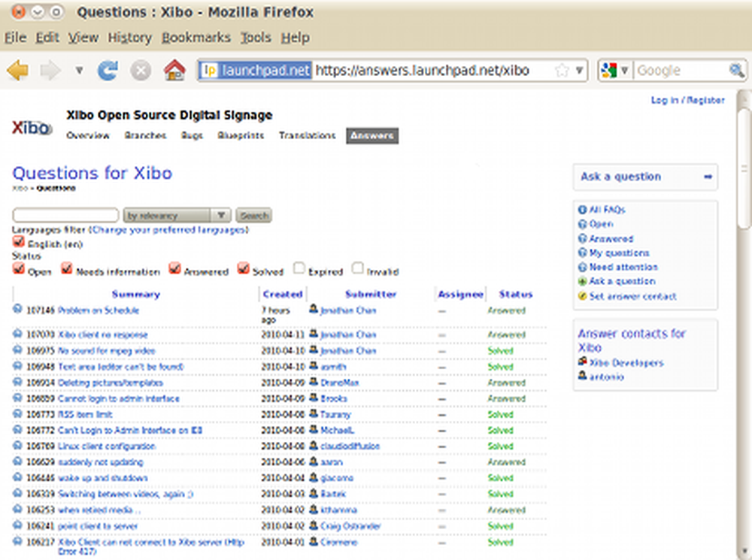Click the team icon beside Xibo Developers
The height and width of the screenshot is (560, 752).
tap(582, 362)
